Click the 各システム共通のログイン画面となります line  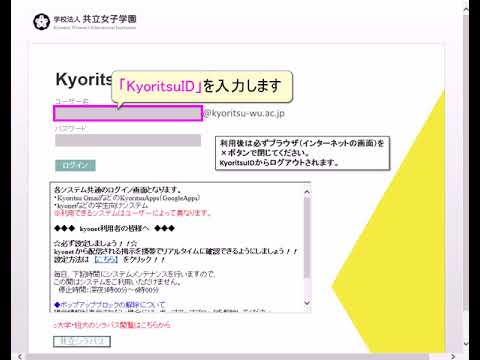118,190
